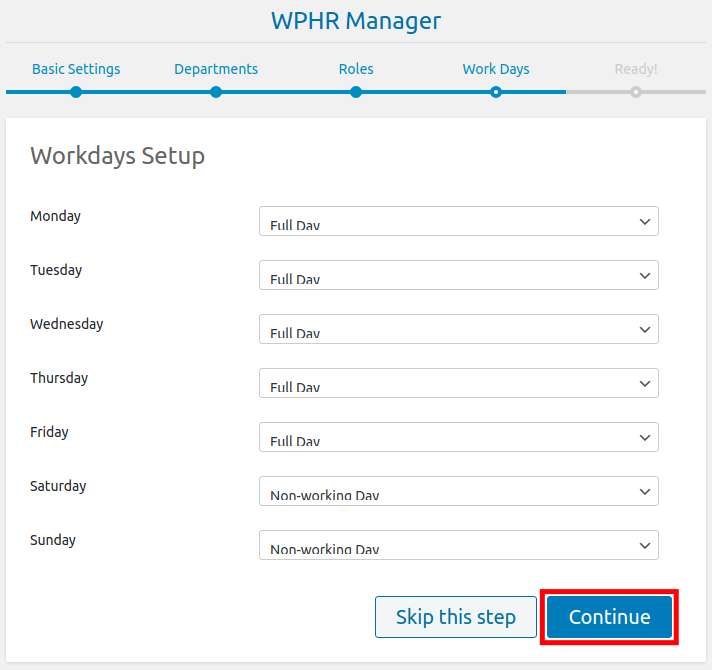The image size is (712, 670).
Task: Go to the Basic Settings step
Action: 76,69
